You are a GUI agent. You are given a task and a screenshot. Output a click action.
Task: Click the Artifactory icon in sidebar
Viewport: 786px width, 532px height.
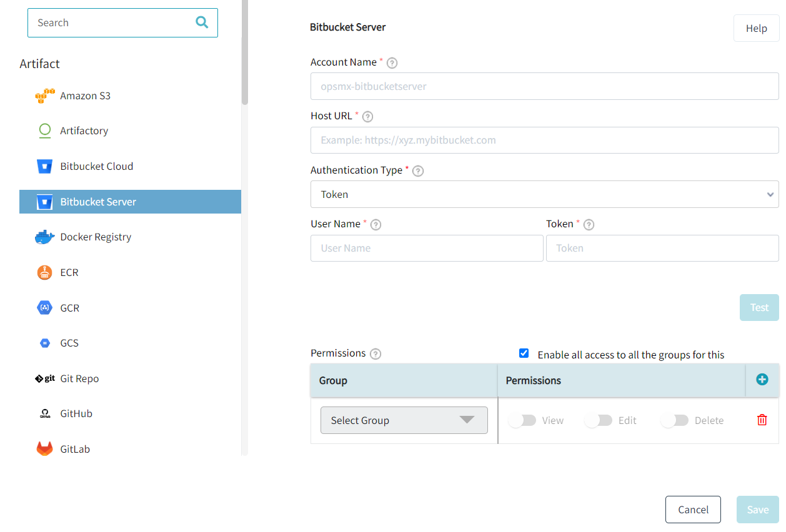tap(44, 131)
